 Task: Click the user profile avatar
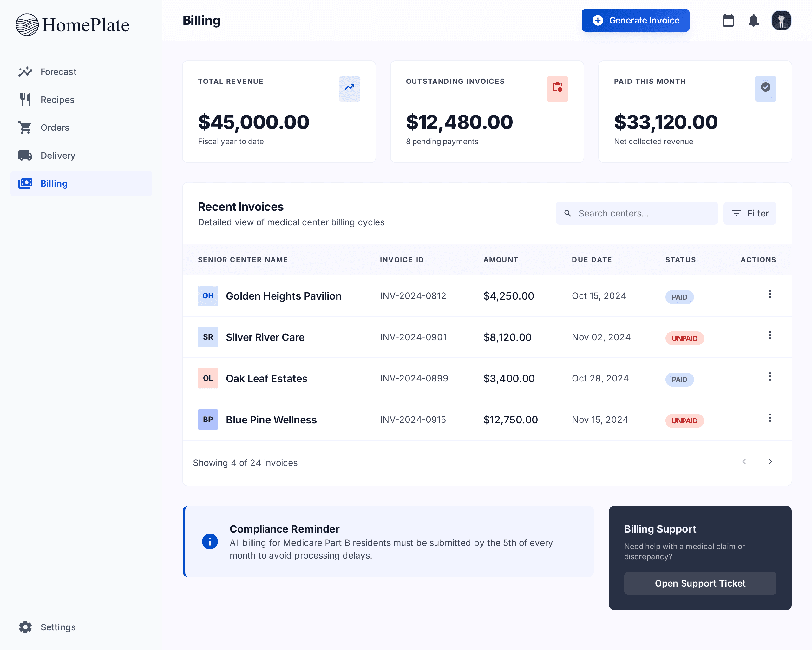click(781, 20)
